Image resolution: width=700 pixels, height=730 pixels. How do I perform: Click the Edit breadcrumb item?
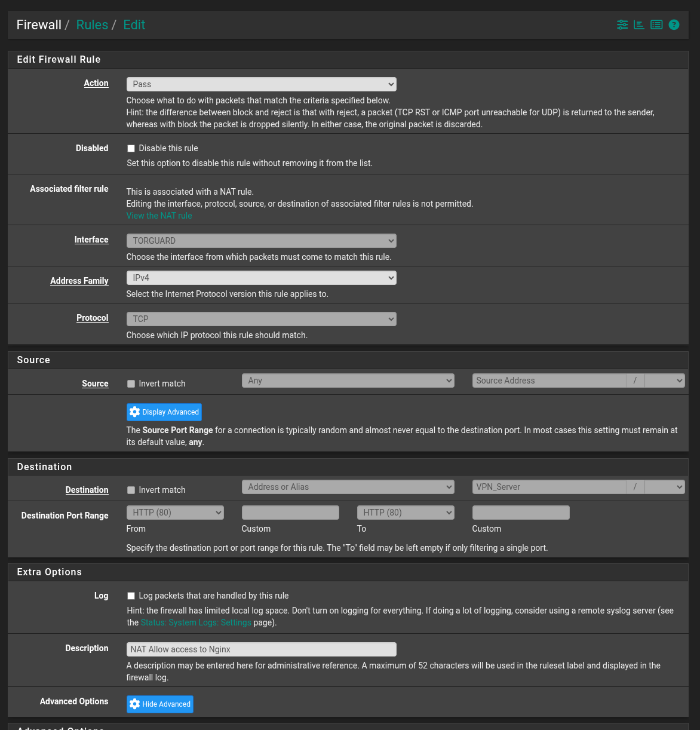coord(134,25)
